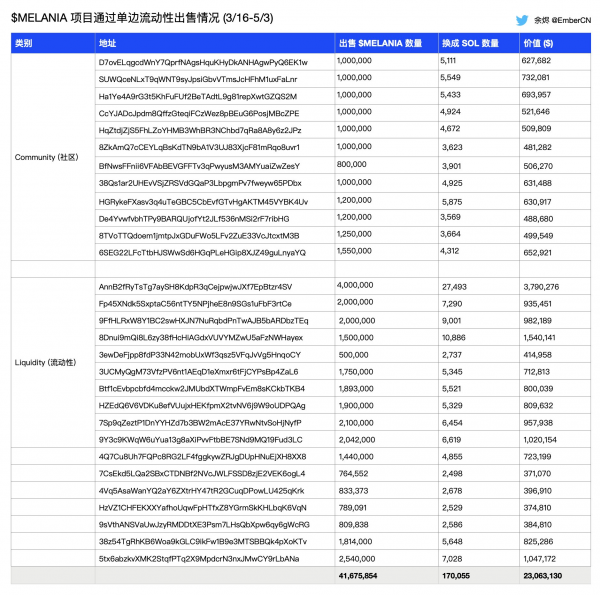Image resolution: width=600 pixels, height=595 pixels.
Task: Select address starting with De4YvwfvbhTPy
Action: click(194, 219)
